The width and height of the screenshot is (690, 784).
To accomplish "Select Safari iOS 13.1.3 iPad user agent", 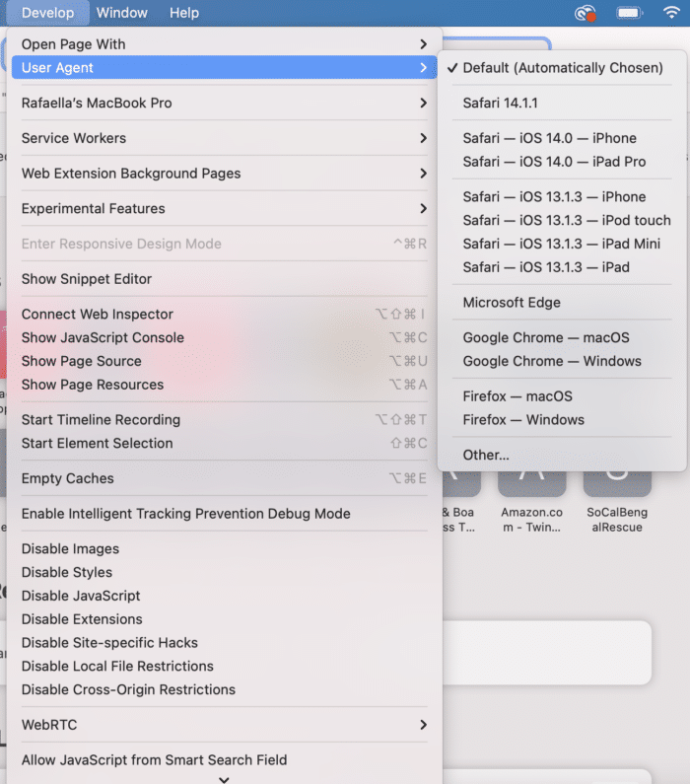I will click(x=562, y=267).
